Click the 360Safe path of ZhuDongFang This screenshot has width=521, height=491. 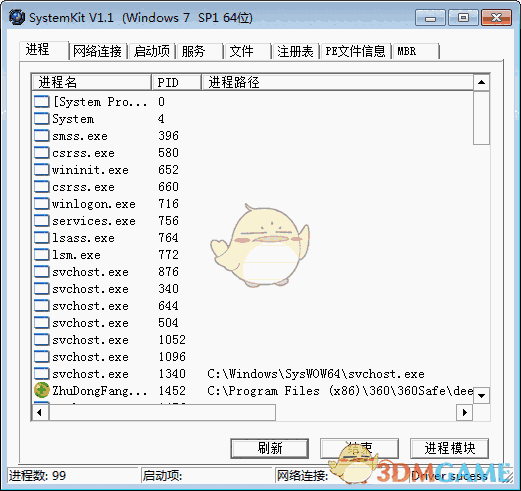(x=340, y=391)
